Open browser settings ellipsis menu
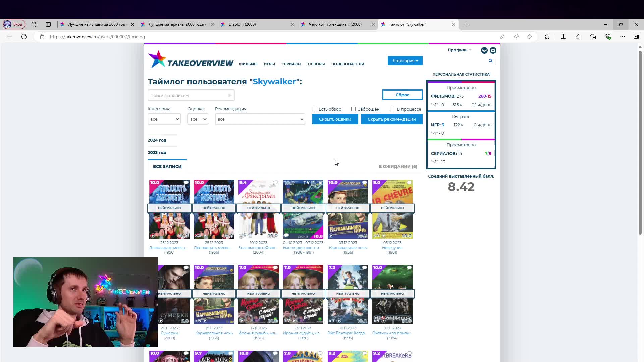The height and width of the screenshot is (362, 644). pyautogui.click(x=623, y=37)
